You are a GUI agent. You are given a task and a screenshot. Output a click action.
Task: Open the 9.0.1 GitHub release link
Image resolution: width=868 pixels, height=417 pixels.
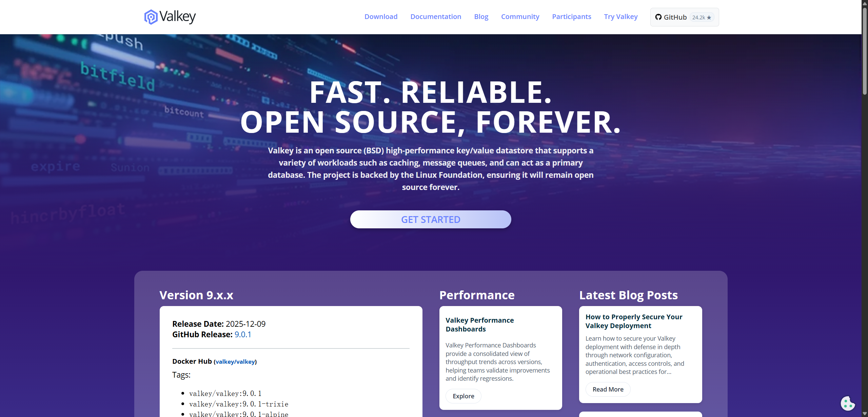[x=243, y=335]
